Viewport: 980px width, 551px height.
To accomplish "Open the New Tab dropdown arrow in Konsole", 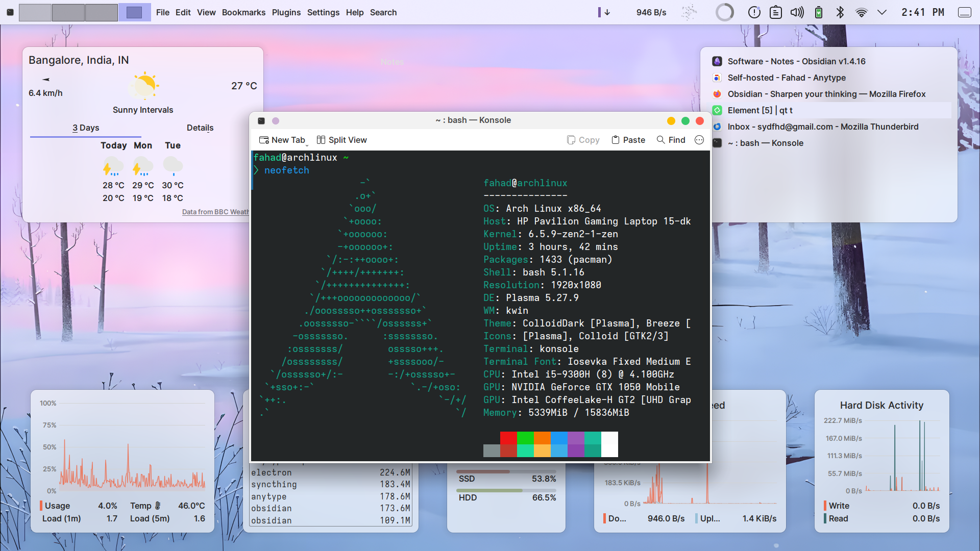I will pos(307,145).
